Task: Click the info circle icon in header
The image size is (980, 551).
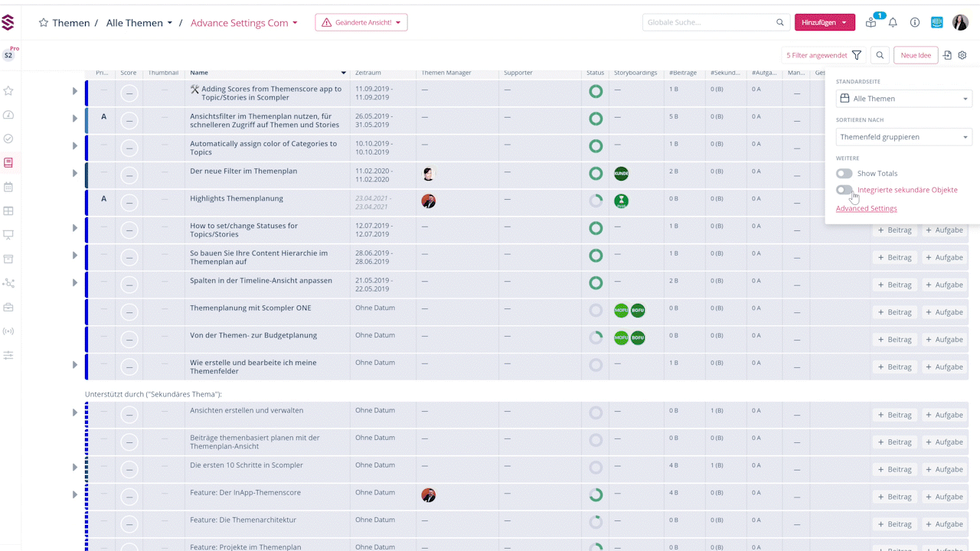Action: [915, 23]
